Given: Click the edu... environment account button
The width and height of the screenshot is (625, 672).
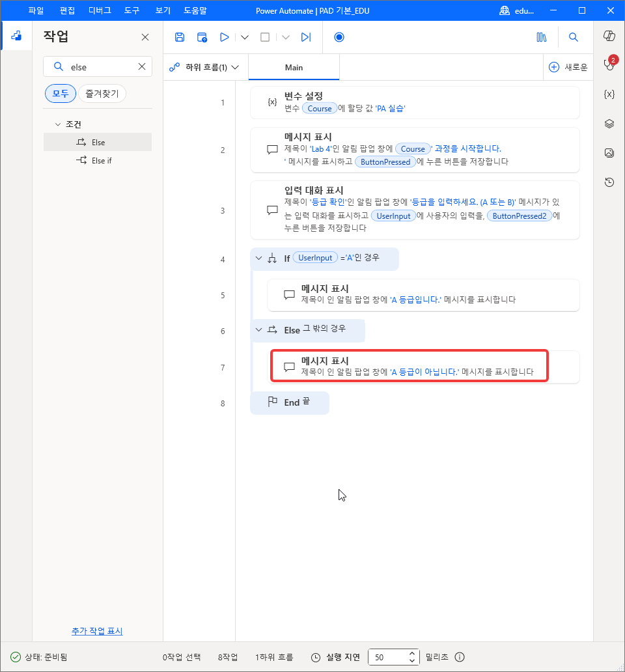Looking at the screenshot, I should coord(517,10).
